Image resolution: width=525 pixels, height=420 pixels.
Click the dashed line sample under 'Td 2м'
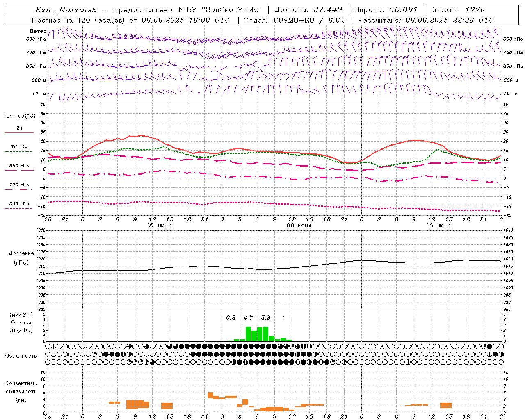point(18,151)
